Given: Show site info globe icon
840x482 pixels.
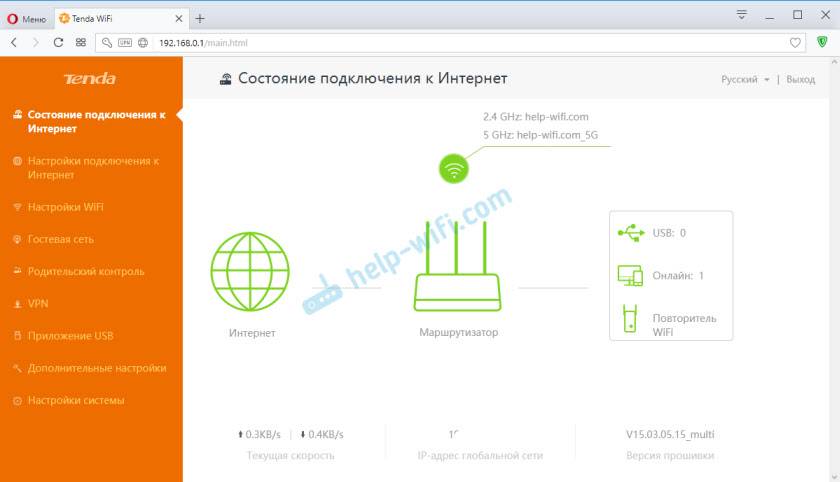Looking at the screenshot, I should [143, 43].
